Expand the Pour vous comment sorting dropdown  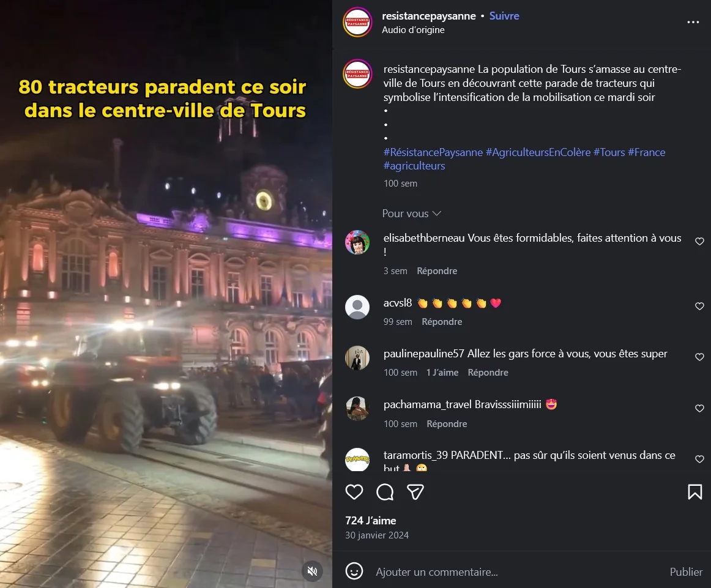coord(411,214)
